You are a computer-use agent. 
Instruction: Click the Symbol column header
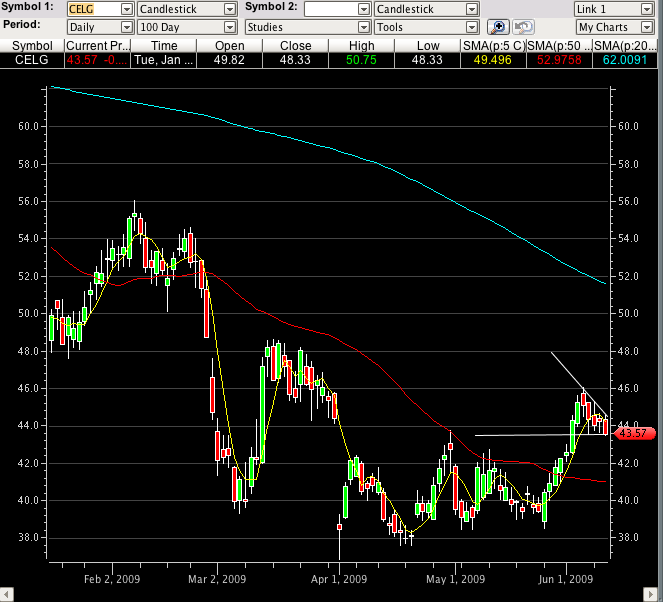coord(32,46)
